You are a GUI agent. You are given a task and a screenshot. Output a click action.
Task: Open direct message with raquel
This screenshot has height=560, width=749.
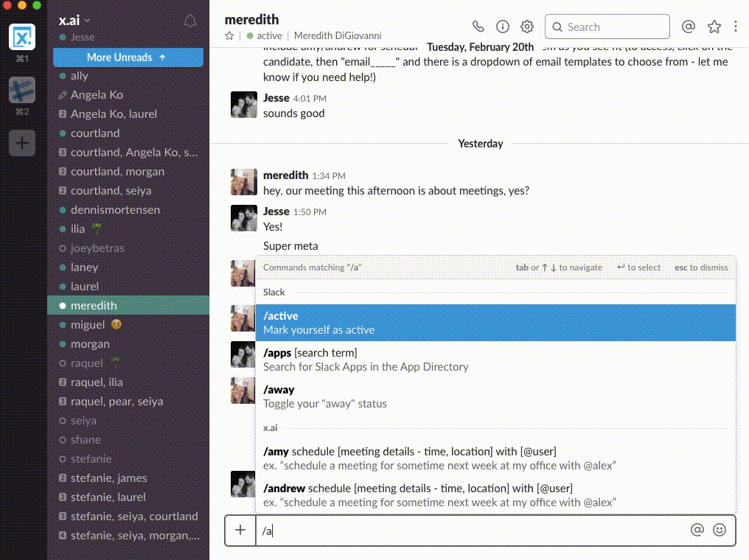(128, 363)
